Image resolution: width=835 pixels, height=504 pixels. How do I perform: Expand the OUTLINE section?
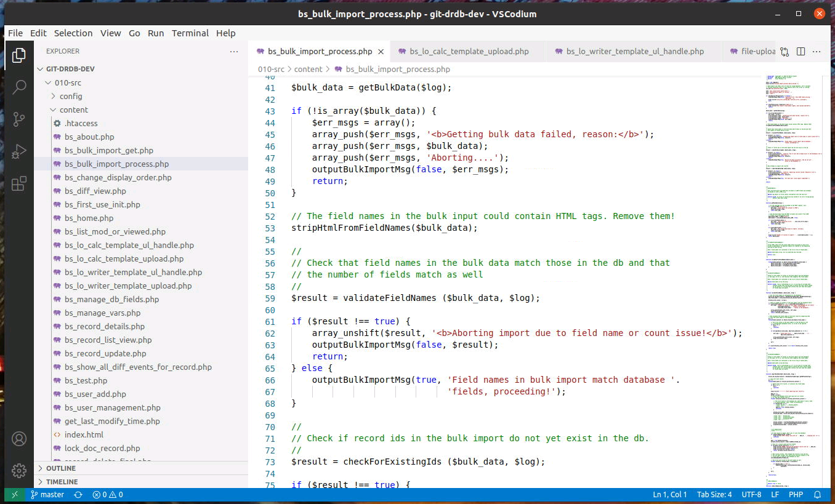pos(141,468)
